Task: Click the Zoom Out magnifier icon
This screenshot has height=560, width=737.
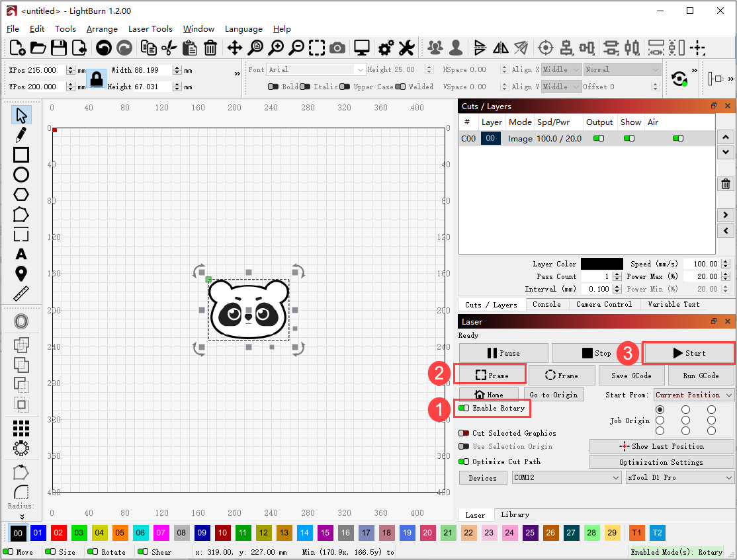Action: (296, 48)
